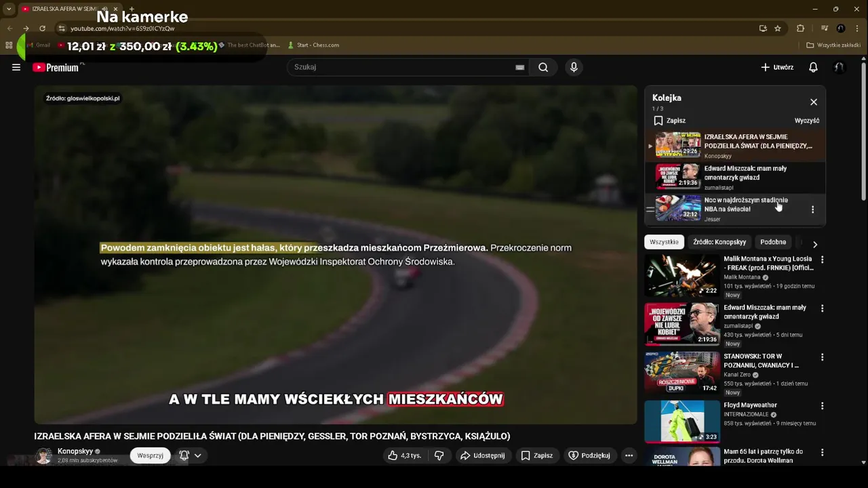The width and height of the screenshot is (868, 488).
Task: Open more actions ellipsis below video
Action: 629,455
